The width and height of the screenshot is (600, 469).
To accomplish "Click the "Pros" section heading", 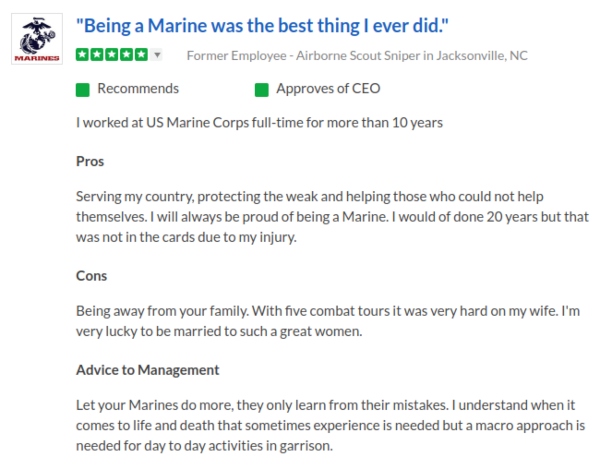I will pyautogui.click(x=90, y=160).
